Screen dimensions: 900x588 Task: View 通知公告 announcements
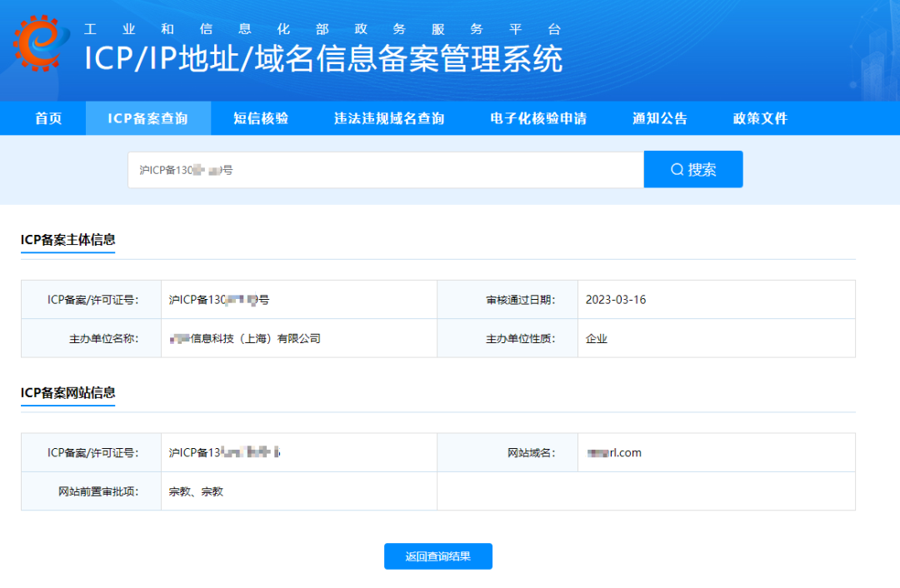(x=659, y=117)
